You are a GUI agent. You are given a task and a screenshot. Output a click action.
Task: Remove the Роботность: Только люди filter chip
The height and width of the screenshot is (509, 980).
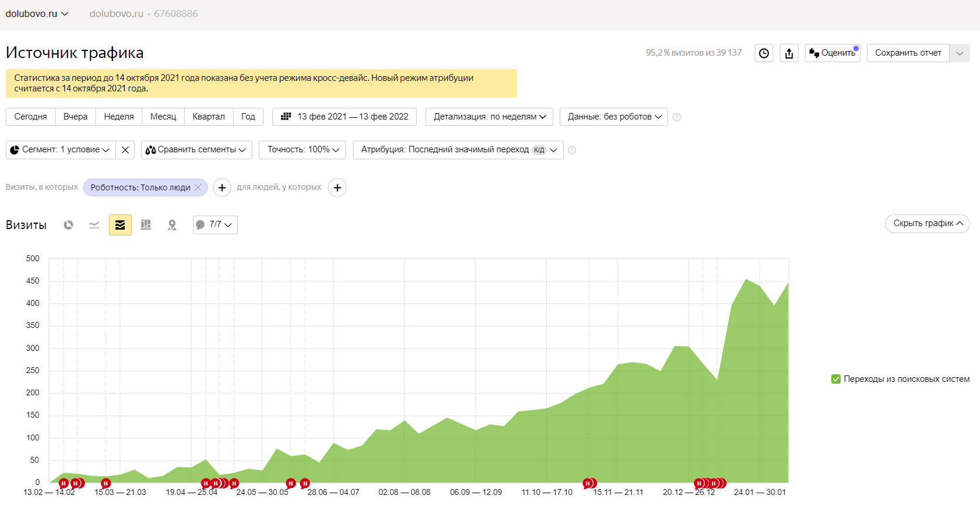198,187
